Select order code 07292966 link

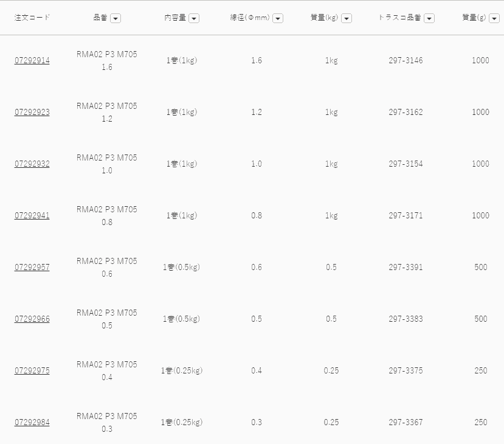(x=32, y=319)
